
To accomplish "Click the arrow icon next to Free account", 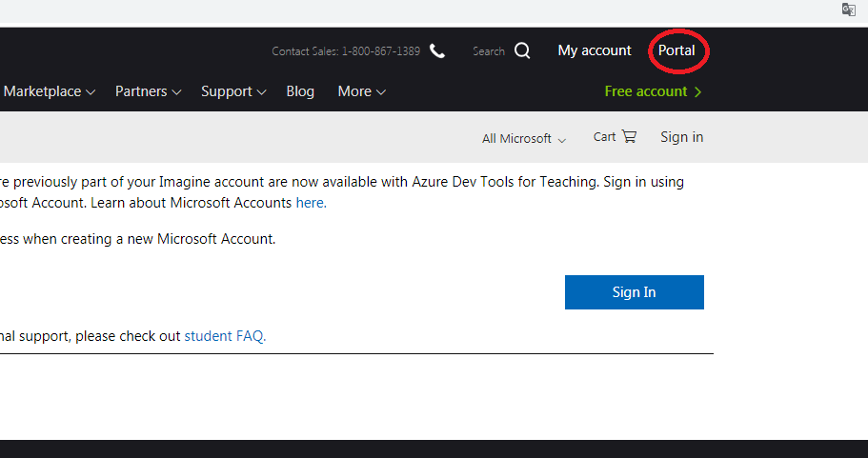I will [698, 92].
